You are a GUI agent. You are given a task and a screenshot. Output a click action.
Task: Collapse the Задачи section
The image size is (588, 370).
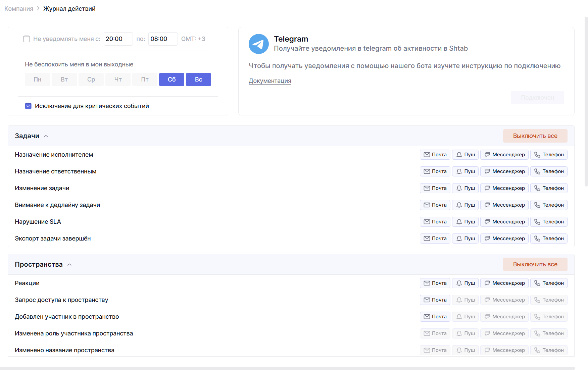pyautogui.click(x=46, y=136)
